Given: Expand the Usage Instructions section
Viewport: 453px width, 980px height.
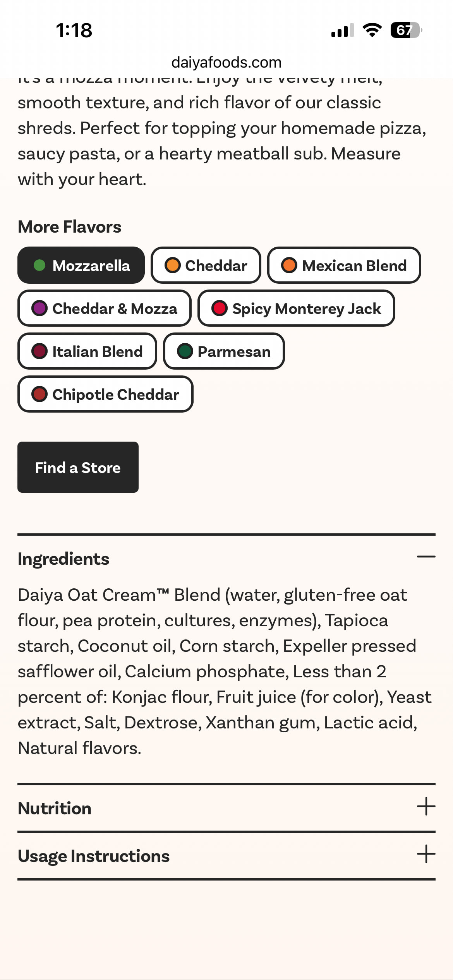Looking at the screenshot, I should (94, 856).
